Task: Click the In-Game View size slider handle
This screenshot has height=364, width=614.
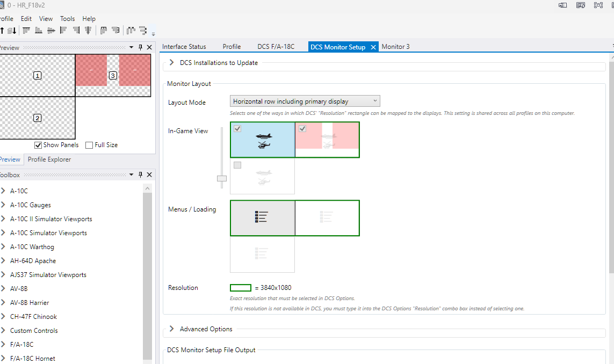Action: pos(222,178)
